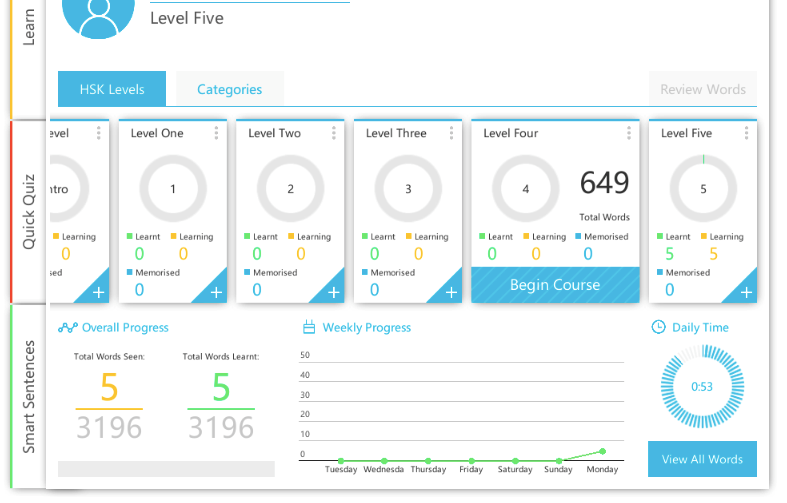Click the plus icon on Level Five card
This screenshot has width=787, height=503.
click(x=746, y=292)
